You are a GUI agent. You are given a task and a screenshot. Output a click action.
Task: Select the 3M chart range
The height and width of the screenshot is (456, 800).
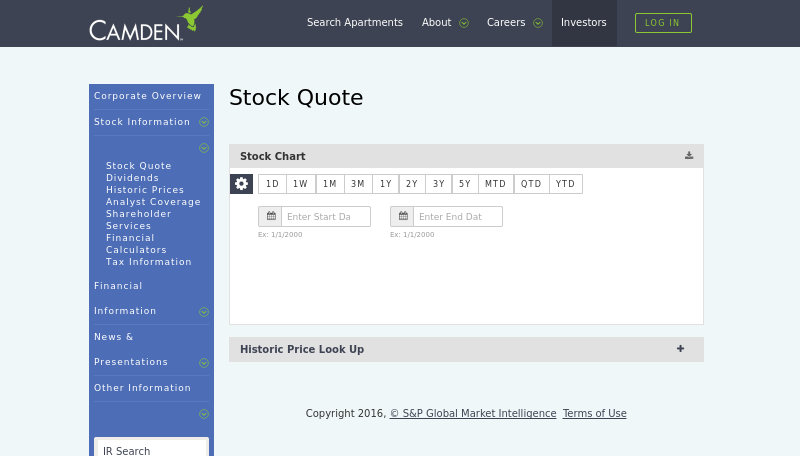click(x=358, y=184)
